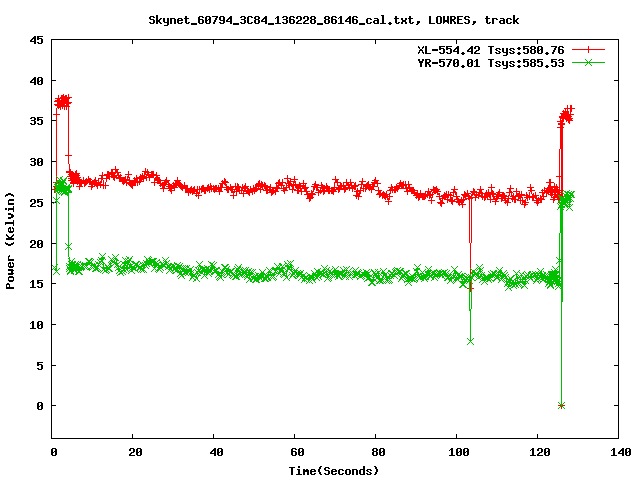
Task: Click y-axis tick label 10
Action: (x=36, y=325)
